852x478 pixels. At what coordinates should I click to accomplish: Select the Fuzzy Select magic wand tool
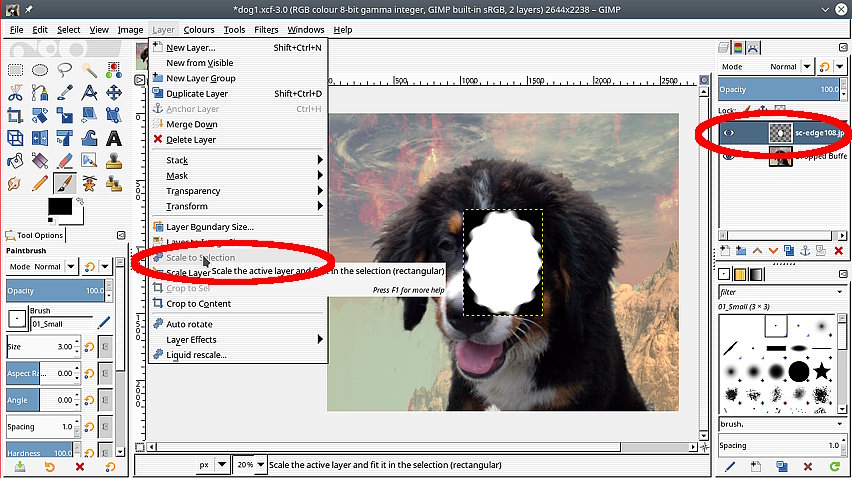pos(89,70)
